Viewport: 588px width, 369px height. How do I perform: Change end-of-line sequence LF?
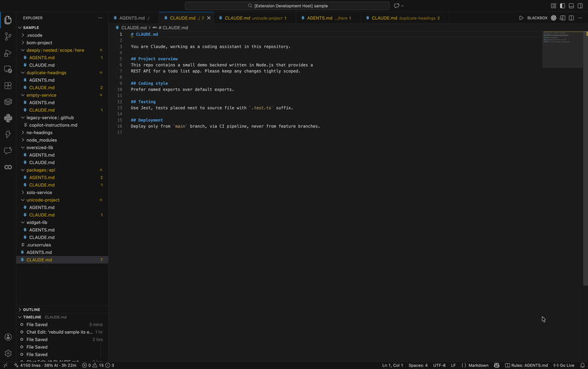pyautogui.click(x=453, y=365)
